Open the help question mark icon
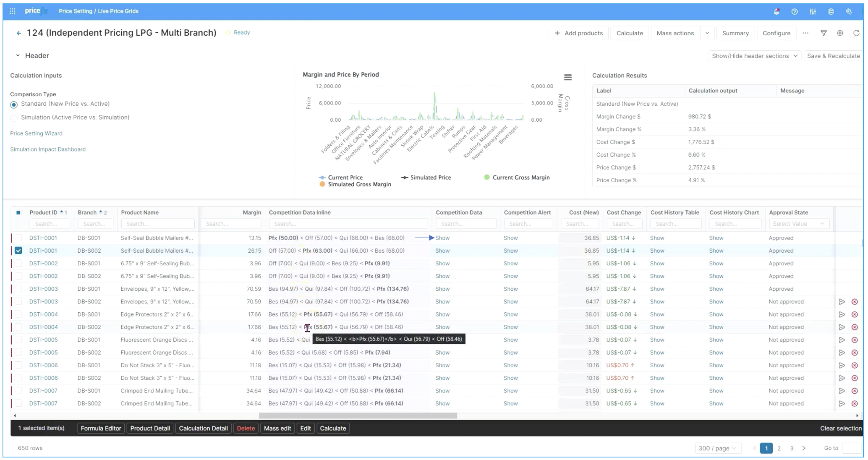This screenshot has height=460, width=868. click(795, 11)
